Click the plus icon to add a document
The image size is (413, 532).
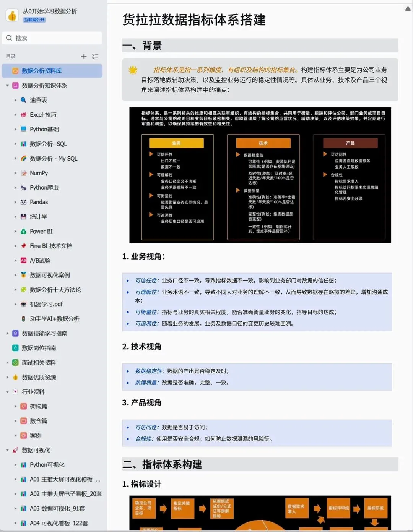point(84,56)
